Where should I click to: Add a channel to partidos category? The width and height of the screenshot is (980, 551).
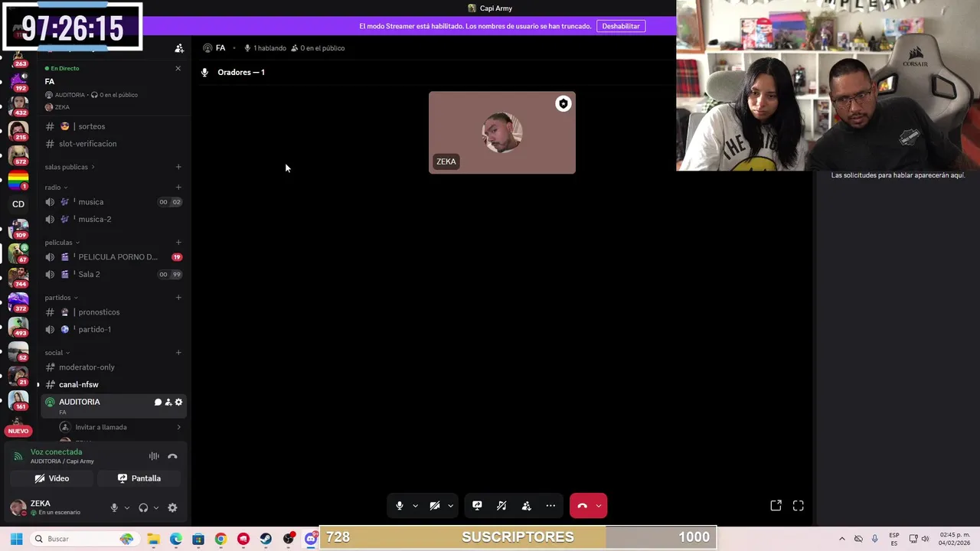pos(178,298)
